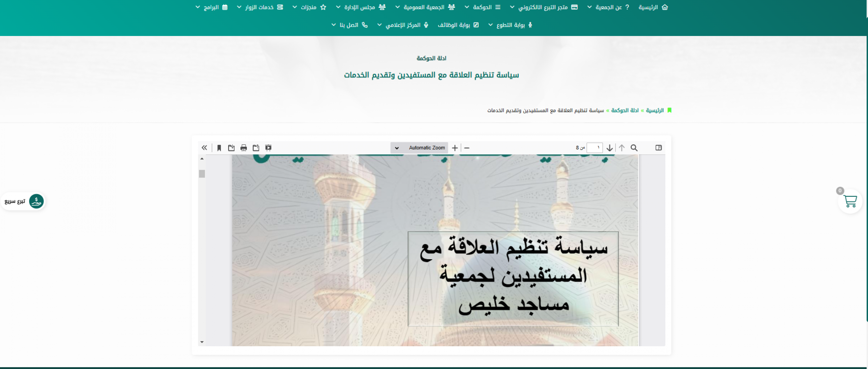This screenshot has height=369, width=868.
Task: Click the contact us phone icon
Action: tap(365, 25)
